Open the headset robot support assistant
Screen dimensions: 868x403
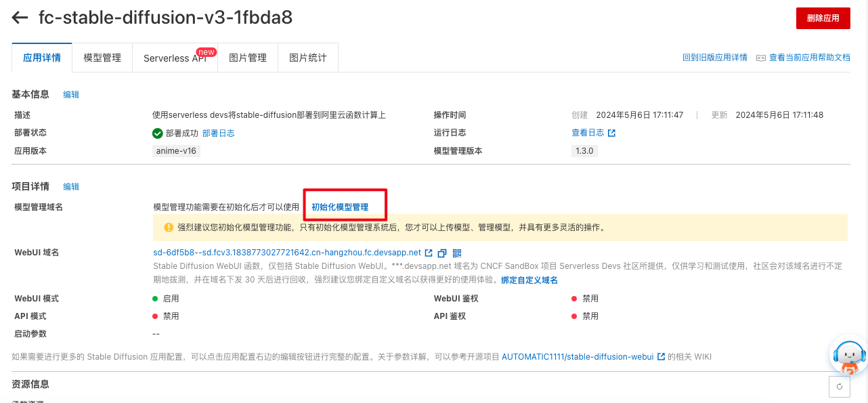[848, 356]
